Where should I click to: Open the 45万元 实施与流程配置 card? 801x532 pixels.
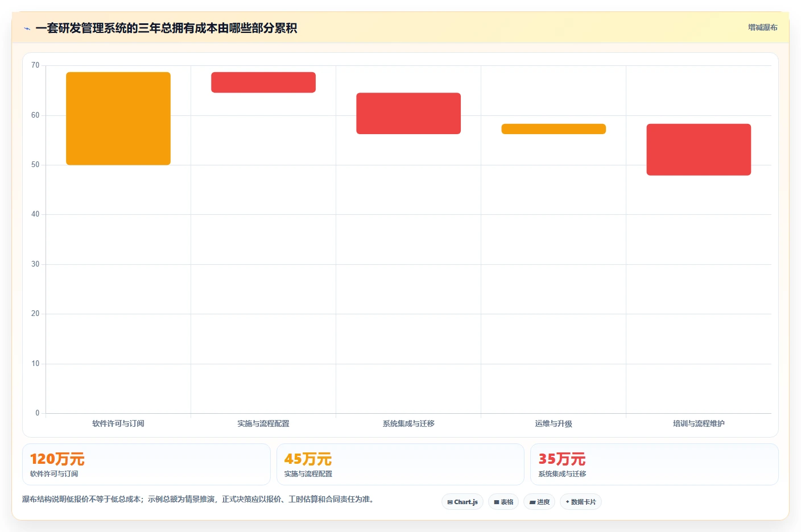[400, 464]
